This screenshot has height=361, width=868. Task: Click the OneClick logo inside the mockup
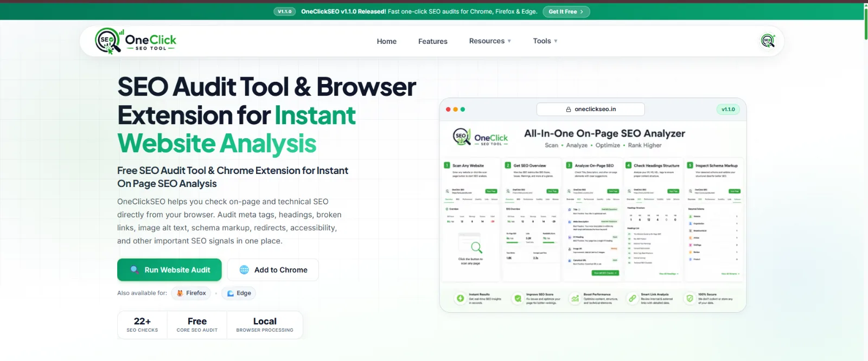click(x=481, y=137)
